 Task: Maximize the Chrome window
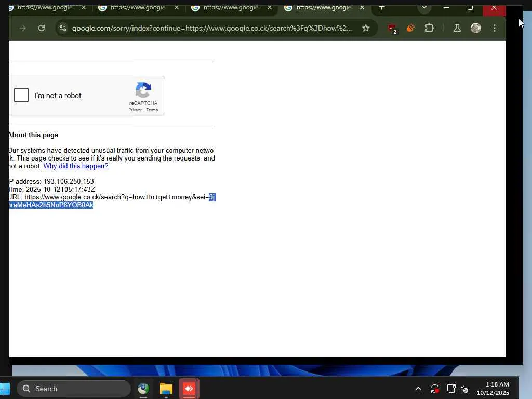pyautogui.click(x=470, y=7)
